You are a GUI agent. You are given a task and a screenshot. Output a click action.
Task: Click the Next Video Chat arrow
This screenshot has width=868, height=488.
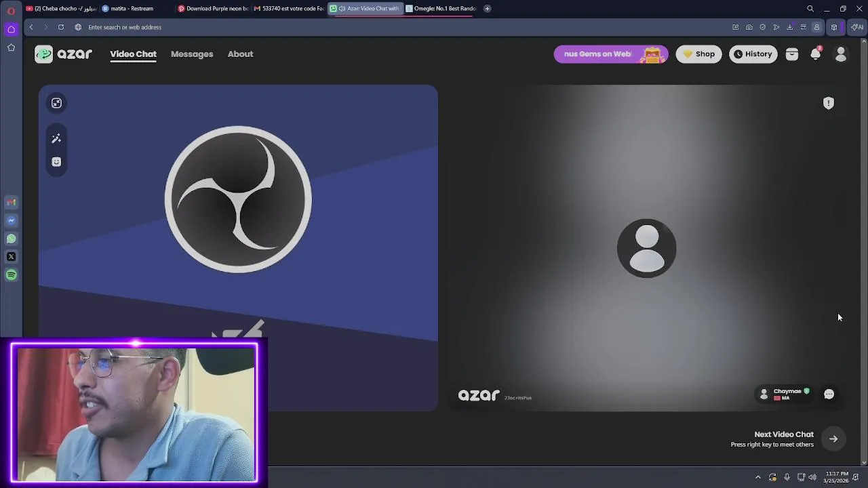[833, 439]
